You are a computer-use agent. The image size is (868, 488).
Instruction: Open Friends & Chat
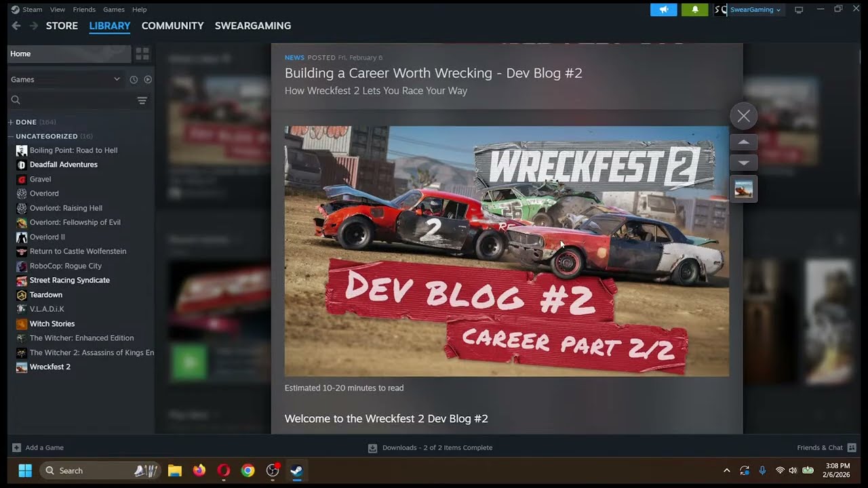point(827,447)
